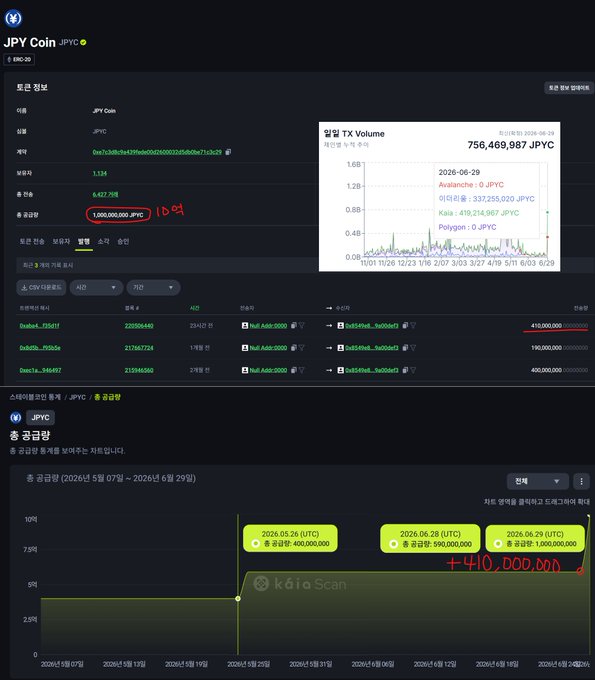Switch to the 승인 tab
595x680 pixels.
pyautogui.click(x=123, y=242)
